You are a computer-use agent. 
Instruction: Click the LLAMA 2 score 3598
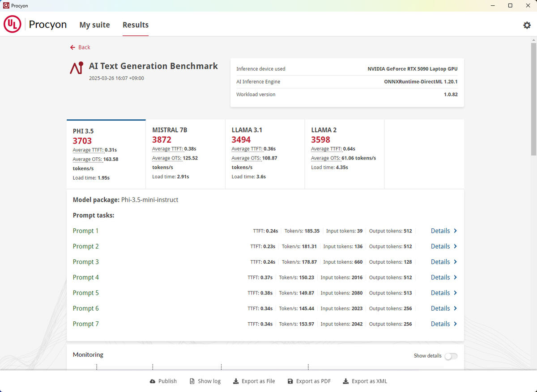tap(321, 139)
